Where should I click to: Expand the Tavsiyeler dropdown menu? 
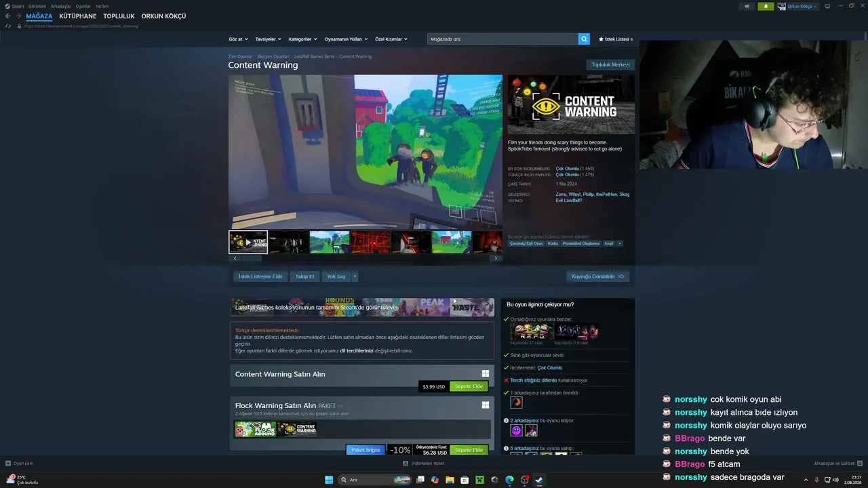click(268, 39)
